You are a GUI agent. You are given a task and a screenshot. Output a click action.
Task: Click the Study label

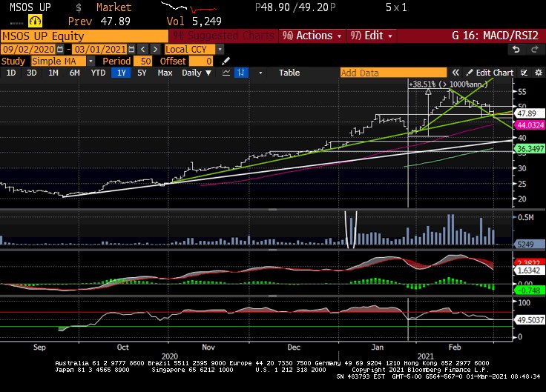[x=13, y=62]
